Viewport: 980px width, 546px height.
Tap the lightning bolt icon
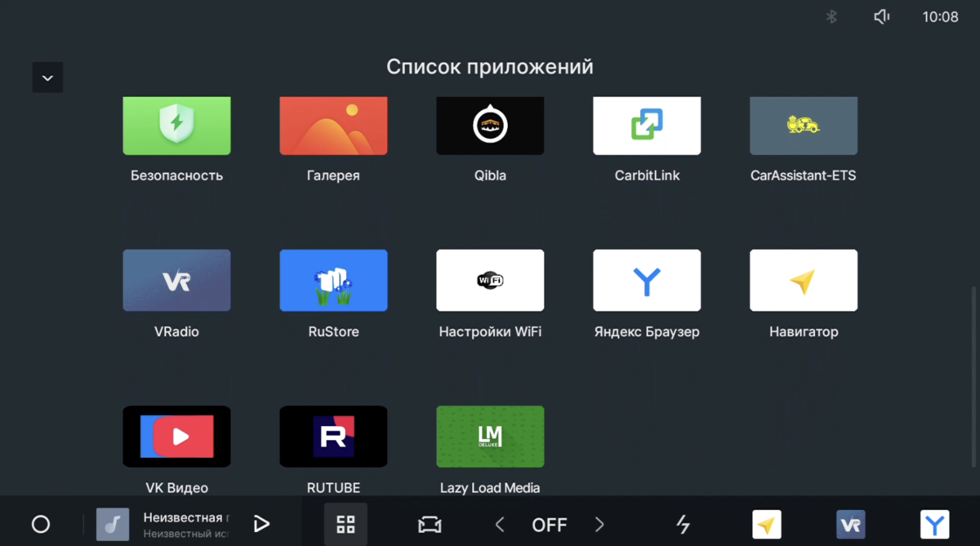pyautogui.click(x=683, y=525)
